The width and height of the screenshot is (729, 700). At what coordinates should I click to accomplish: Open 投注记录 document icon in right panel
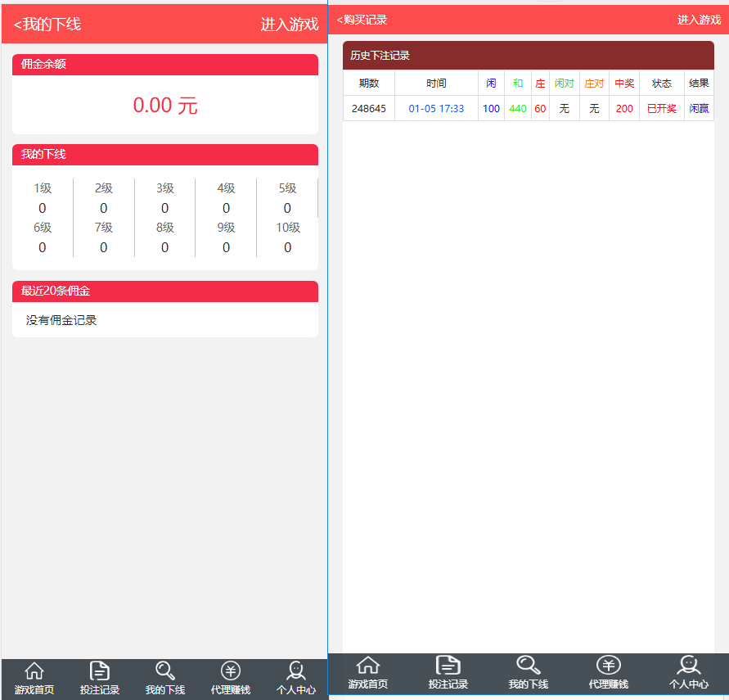coord(448,666)
